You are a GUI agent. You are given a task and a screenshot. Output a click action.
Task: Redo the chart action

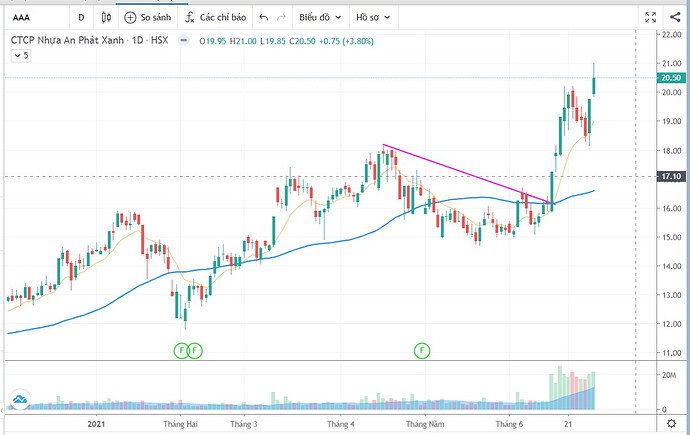click(x=281, y=18)
